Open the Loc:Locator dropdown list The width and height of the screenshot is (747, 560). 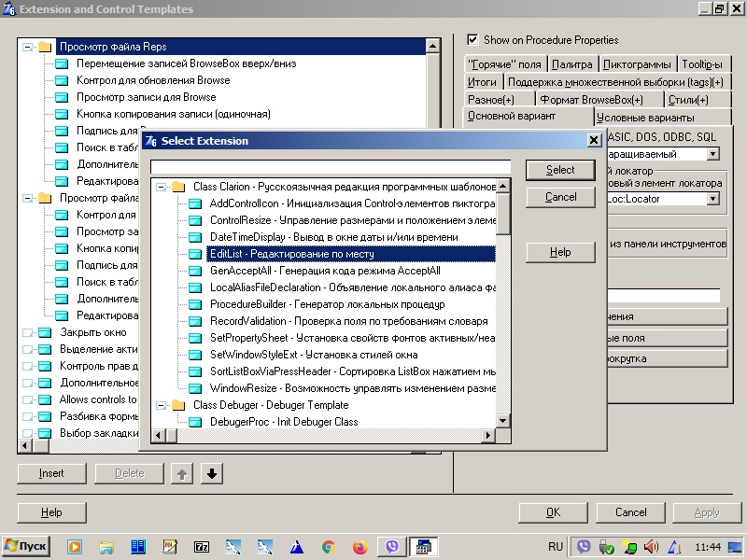tap(712, 199)
